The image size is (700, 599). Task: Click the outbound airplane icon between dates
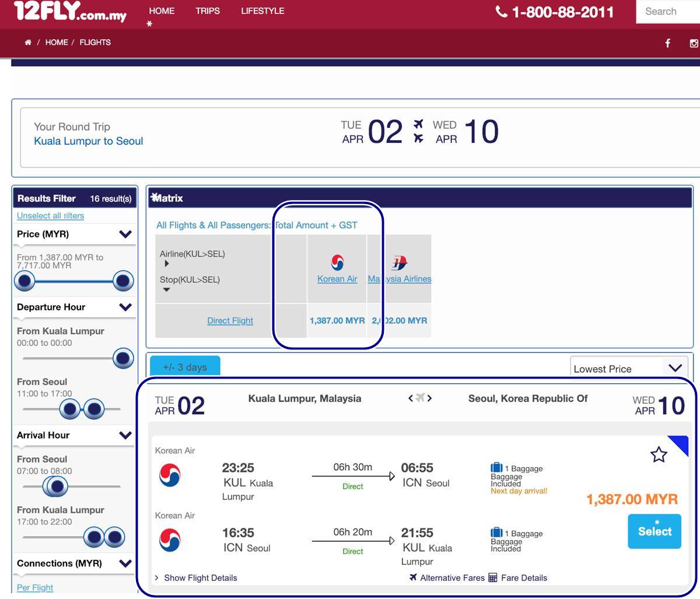click(x=418, y=124)
